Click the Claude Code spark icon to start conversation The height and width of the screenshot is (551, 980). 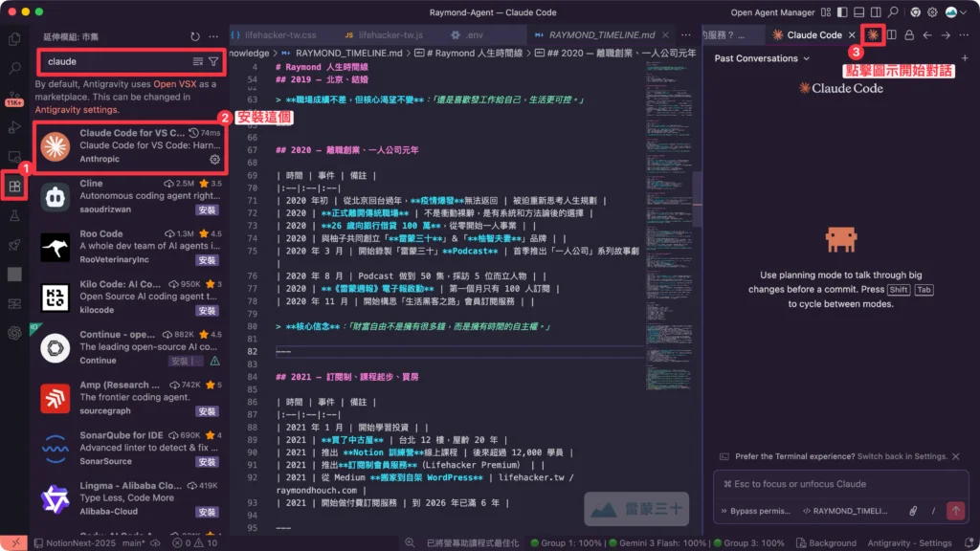(x=874, y=34)
